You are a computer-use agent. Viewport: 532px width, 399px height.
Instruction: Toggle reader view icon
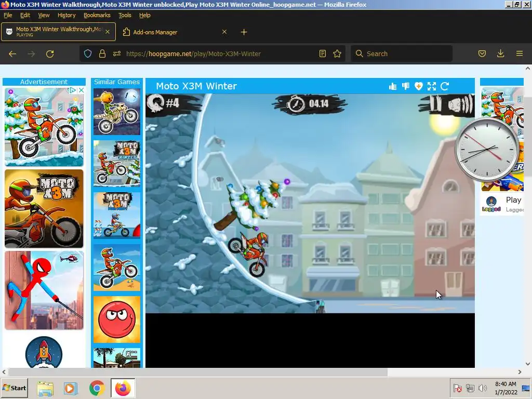click(323, 54)
